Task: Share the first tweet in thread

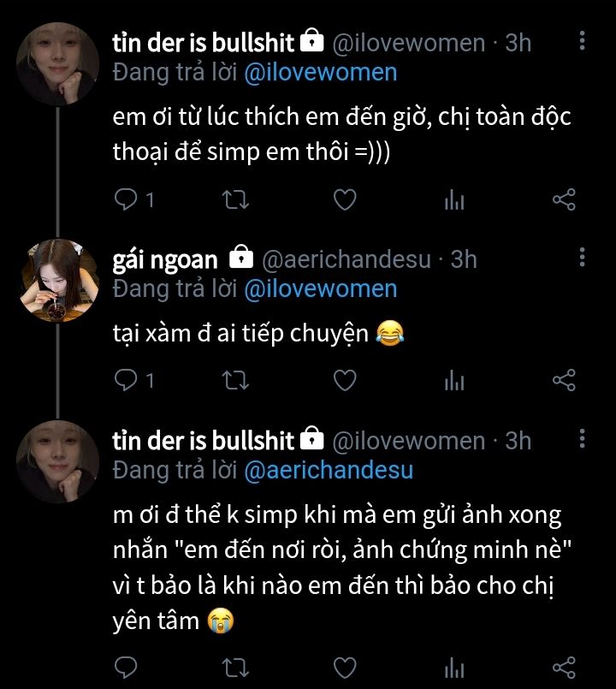Action: 564,200
